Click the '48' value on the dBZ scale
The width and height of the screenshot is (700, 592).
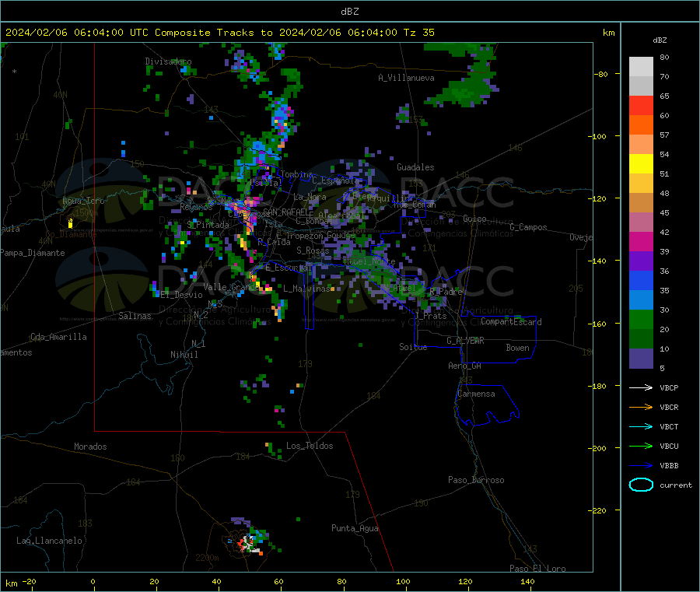point(664,194)
